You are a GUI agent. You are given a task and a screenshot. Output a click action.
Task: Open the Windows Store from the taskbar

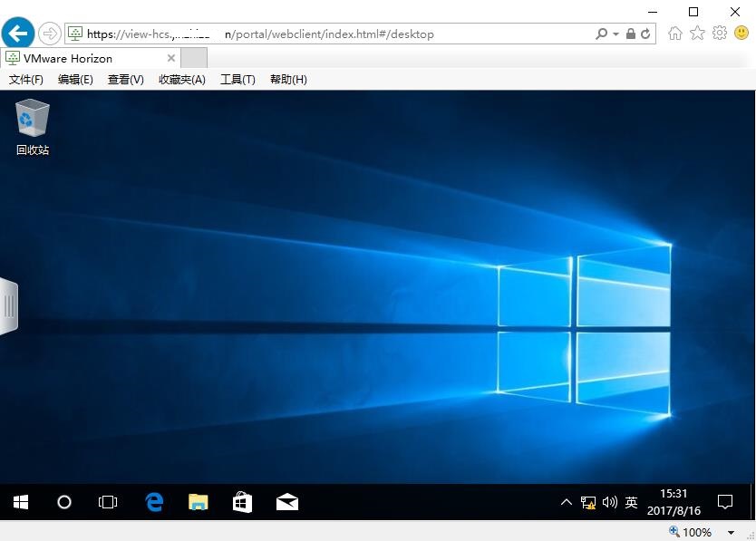[x=242, y=501]
